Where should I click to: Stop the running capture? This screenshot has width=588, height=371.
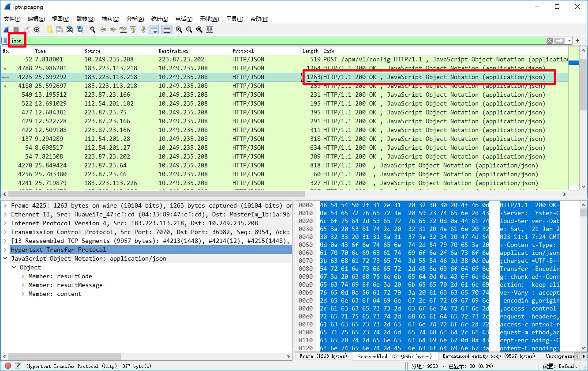coord(17,30)
